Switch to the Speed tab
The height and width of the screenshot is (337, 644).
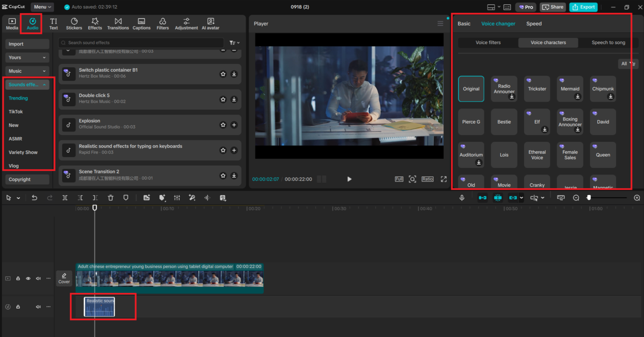click(534, 23)
